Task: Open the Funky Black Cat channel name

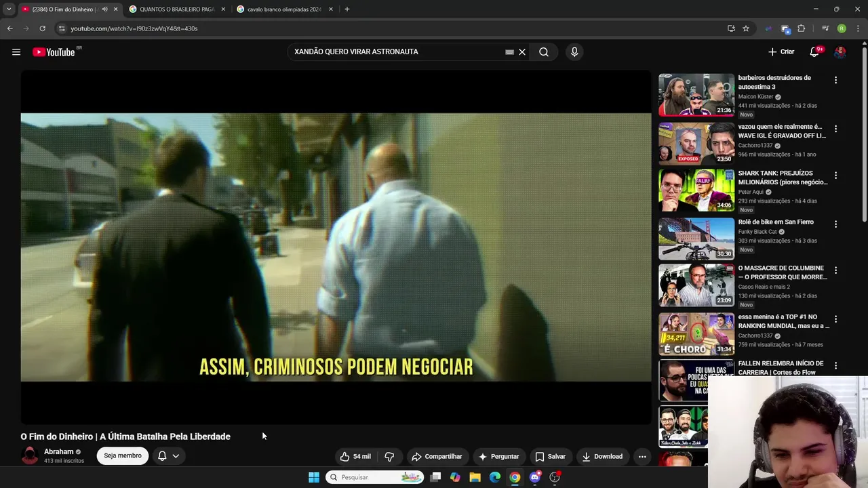Action: coord(757,232)
